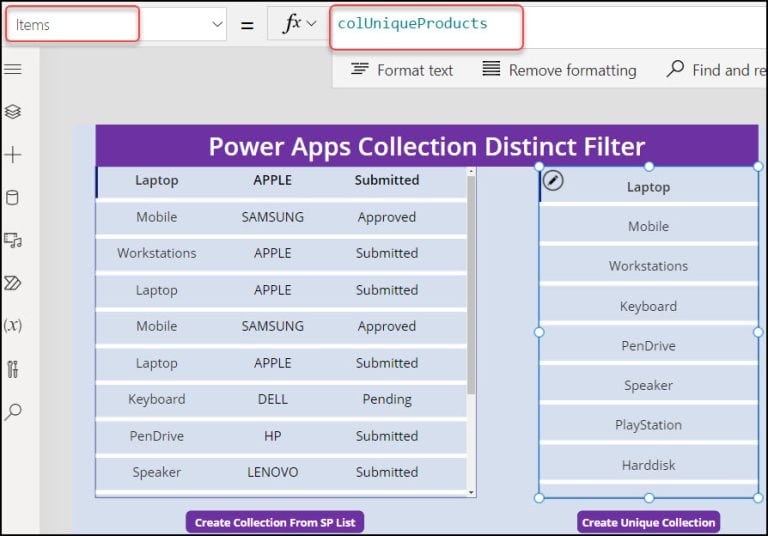Select Mobile in unique products gallery
768x536 pixels.
click(648, 226)
